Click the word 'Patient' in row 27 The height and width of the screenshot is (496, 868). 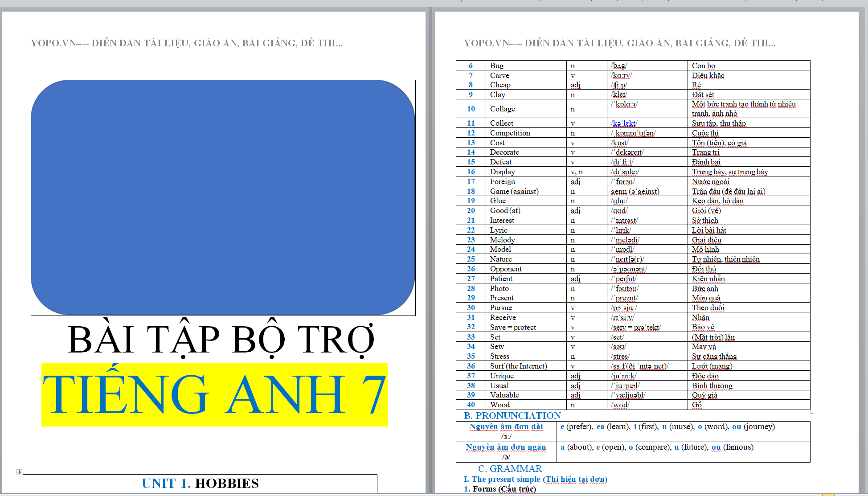click(x=501, y=279)
